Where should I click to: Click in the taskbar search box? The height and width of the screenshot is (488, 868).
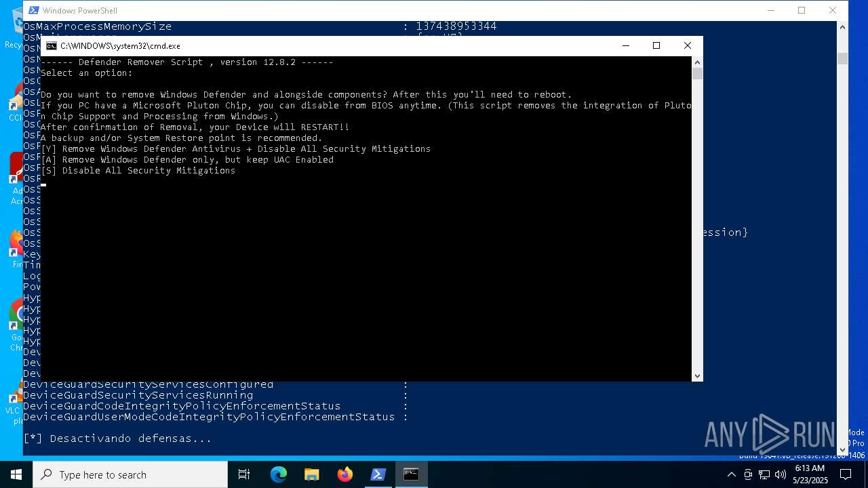tap(130, 474)
